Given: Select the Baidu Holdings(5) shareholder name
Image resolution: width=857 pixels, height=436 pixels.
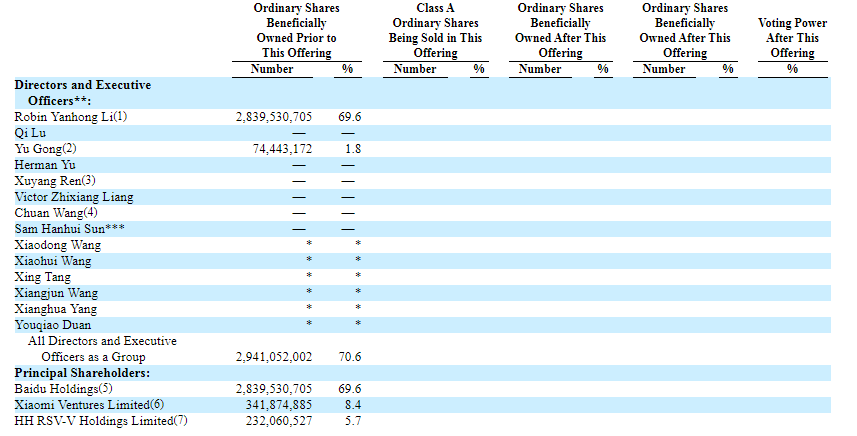Looking at the screenshot, I should pyautogui.click(x=63, y=389).
